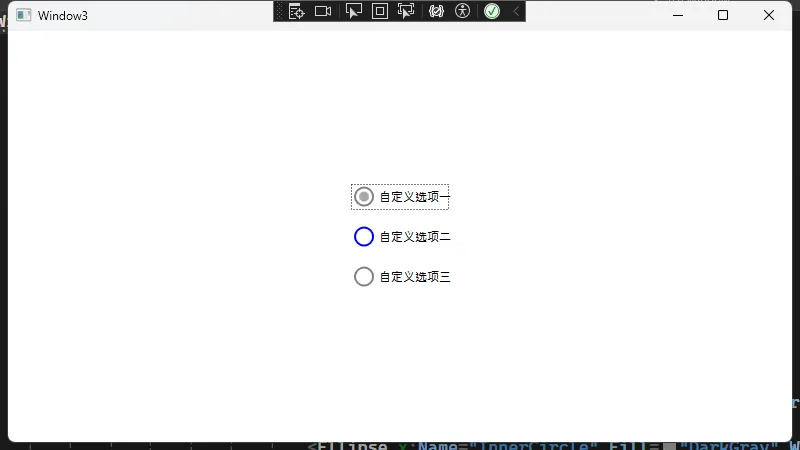The image size is (800, 450).
Task: Select radio button 自定义选项一
Action: (364, 197)
